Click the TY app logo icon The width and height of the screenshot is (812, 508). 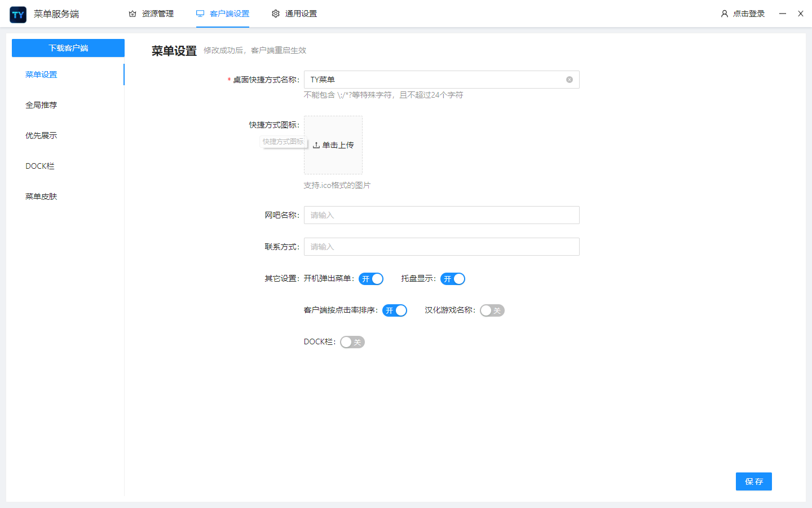tap(18, 15)
